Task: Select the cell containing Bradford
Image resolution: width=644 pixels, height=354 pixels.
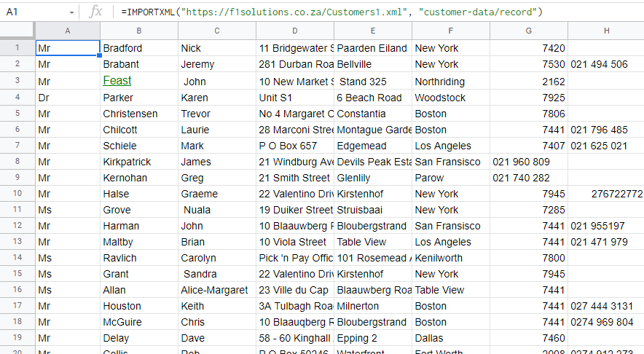Action: [139, 48]
